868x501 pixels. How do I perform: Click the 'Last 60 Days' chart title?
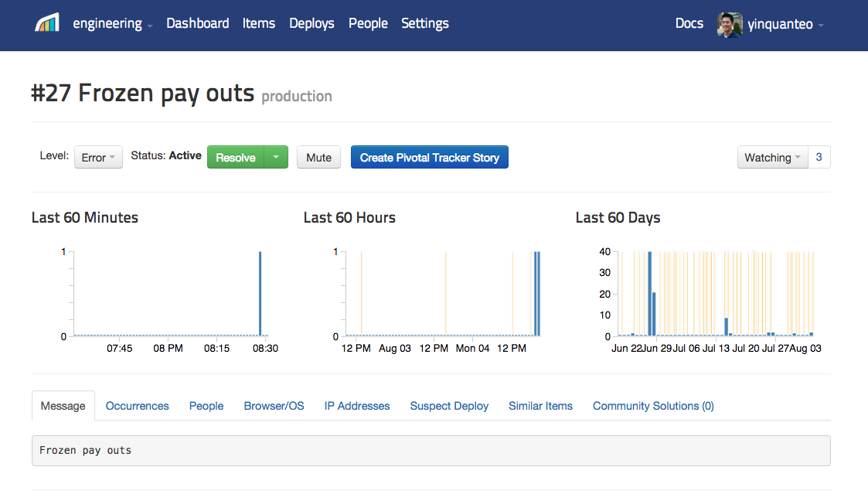coord(618,217)
